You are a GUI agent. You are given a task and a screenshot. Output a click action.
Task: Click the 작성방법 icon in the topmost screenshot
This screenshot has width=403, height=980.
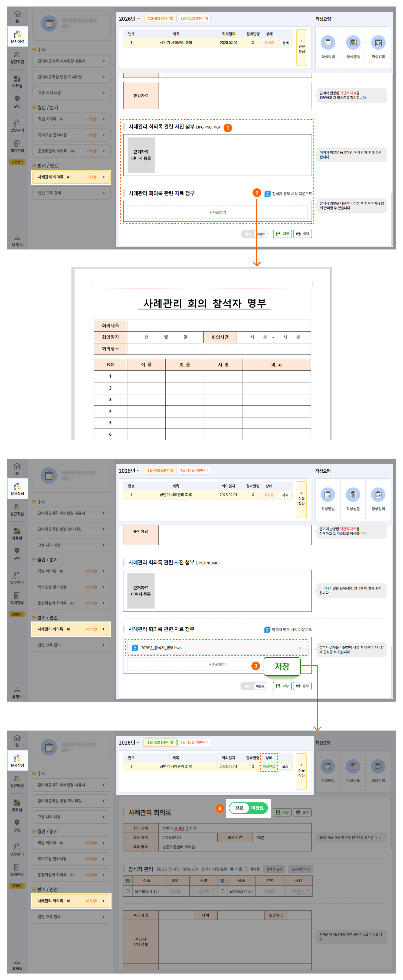tap(328, 43)
